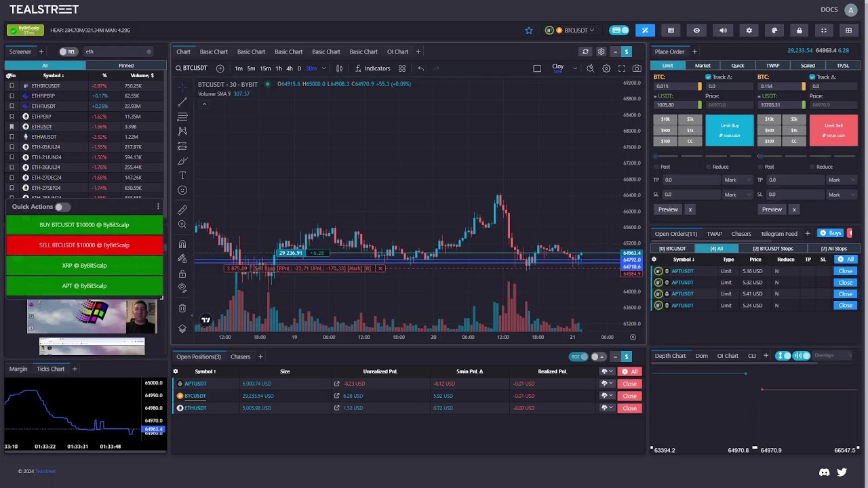
Task: Open the Cloy layout save dropdown arrow
Action: click(575, 68)
